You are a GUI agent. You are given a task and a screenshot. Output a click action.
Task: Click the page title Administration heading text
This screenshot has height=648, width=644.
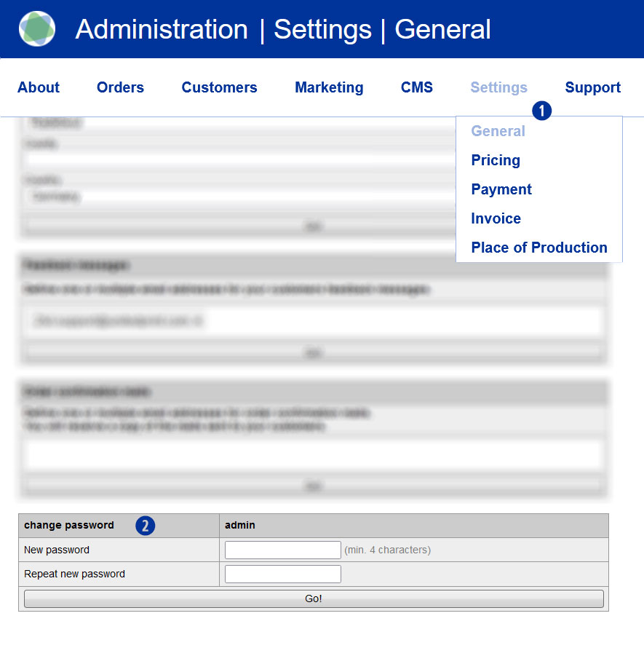(162, 30)
